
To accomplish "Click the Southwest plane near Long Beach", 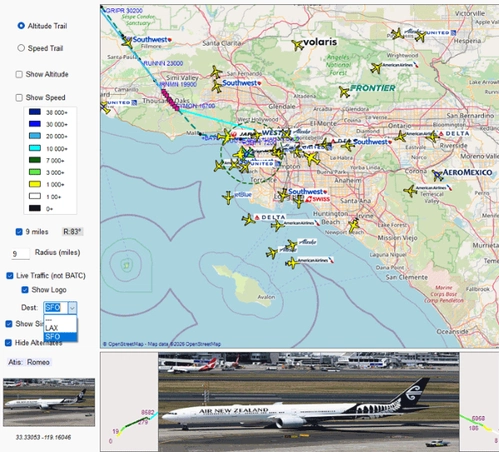I will click(283, 195).
